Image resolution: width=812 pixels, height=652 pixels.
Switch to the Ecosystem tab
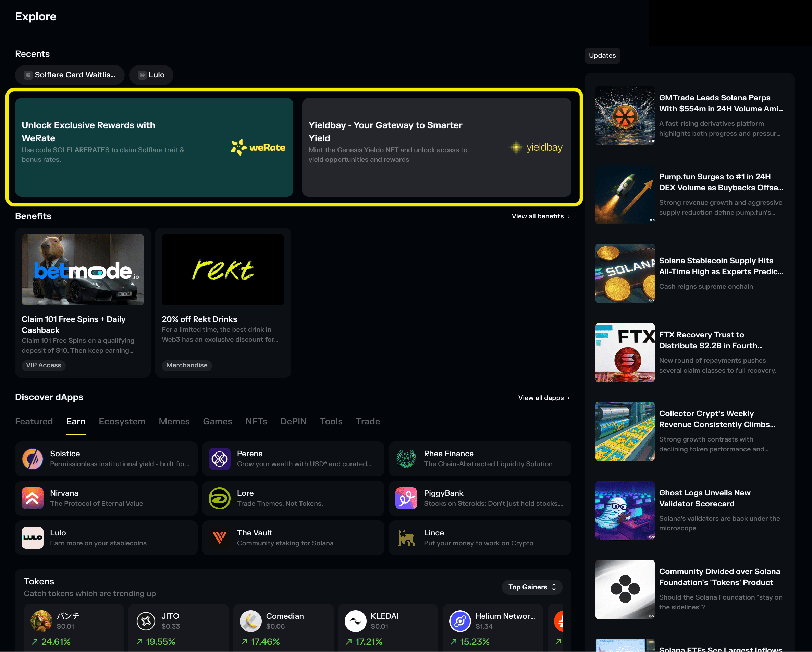122,421
